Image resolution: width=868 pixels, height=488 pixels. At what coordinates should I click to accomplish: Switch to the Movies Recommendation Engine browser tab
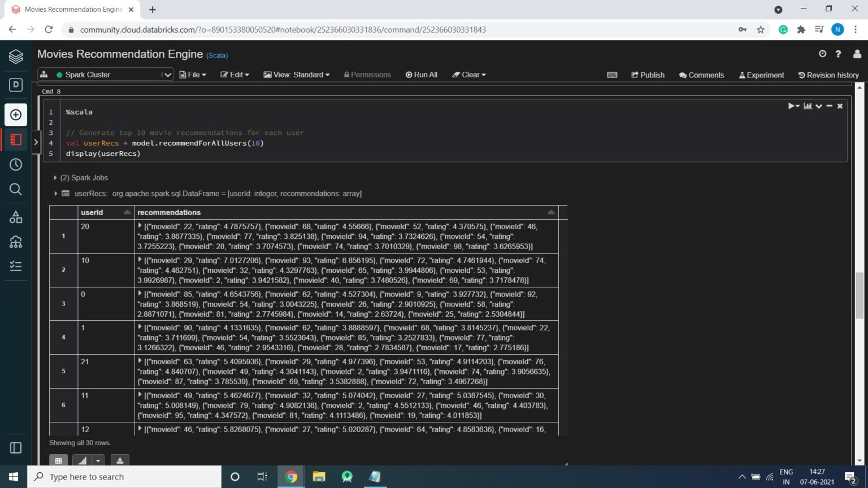pyautogui.click(x=73, y=10)
